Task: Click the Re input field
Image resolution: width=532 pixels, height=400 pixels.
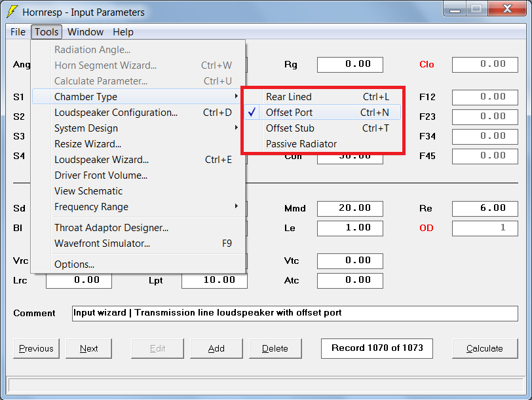Action: (485, 208)
